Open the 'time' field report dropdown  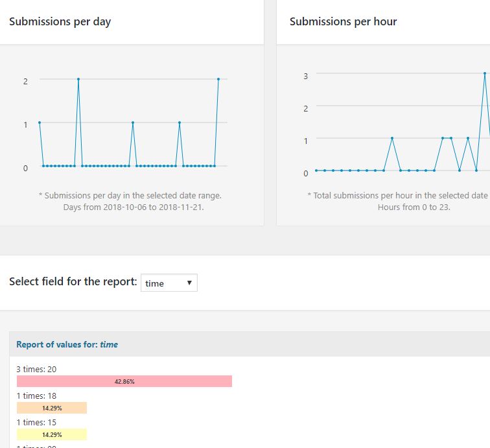point(169,283)
